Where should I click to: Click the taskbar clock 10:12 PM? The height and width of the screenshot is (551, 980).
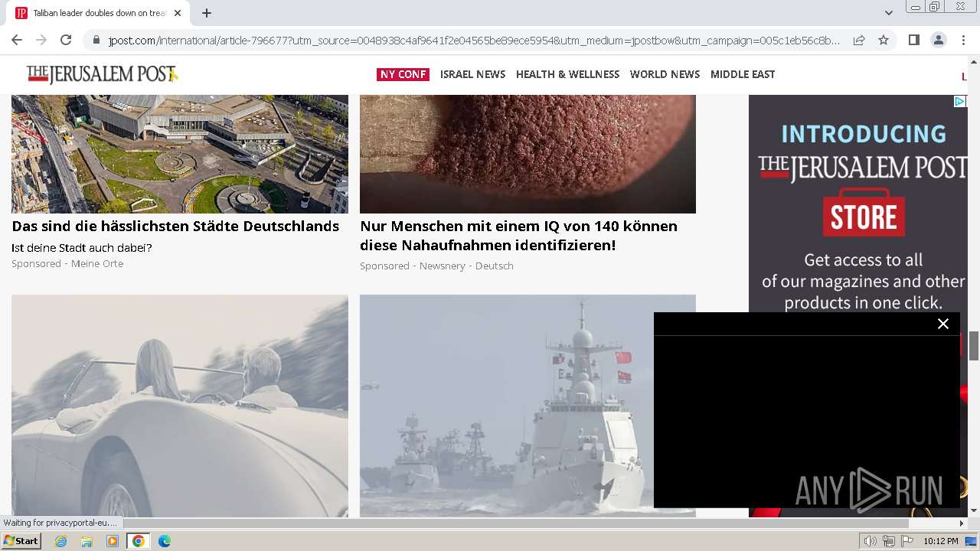(x=941, y=541)
